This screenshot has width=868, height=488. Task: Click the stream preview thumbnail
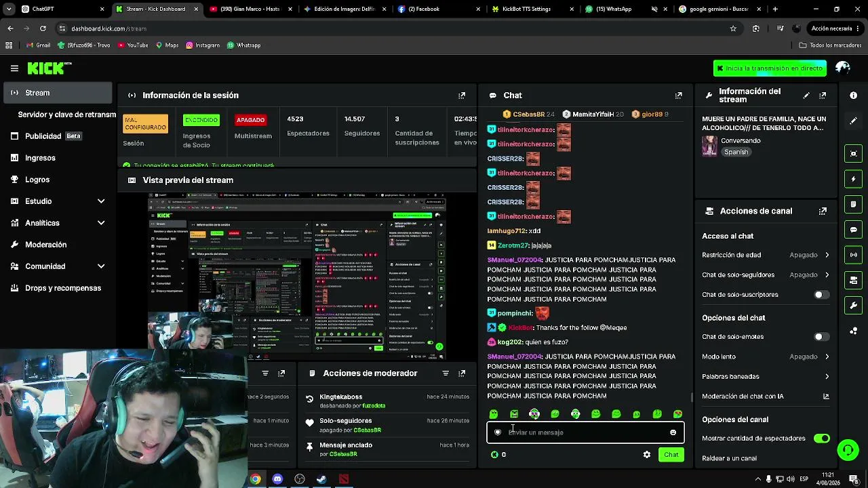pyautogui.click(x=297, y=275)
